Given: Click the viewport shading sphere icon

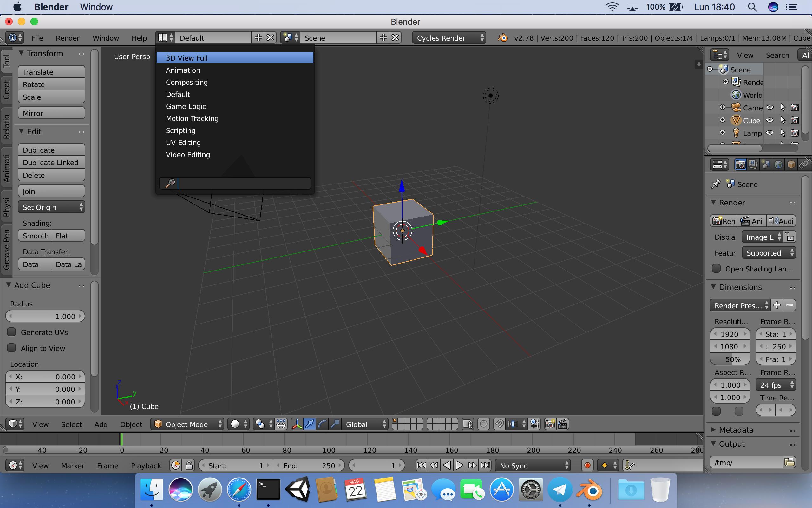Looking at the screenshot, I should tap(238, 424).
